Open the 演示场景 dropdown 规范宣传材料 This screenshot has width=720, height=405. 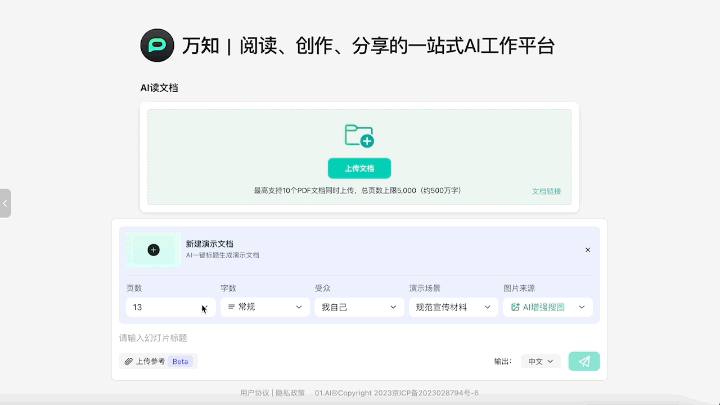click(x=453, y=307)
